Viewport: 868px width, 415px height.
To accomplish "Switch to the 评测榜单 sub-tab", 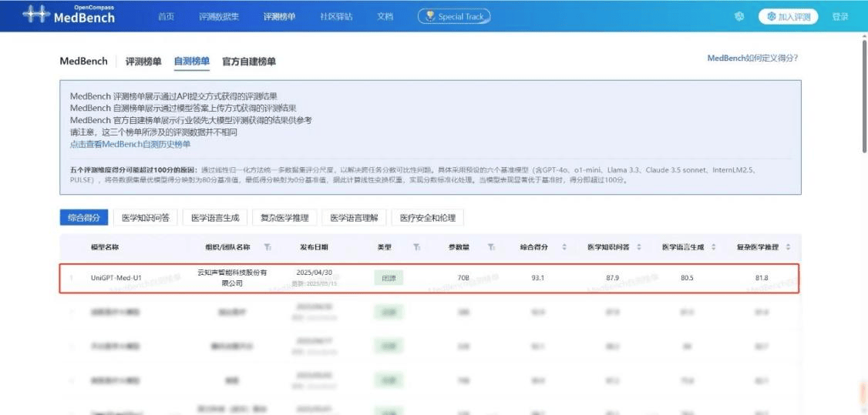I will pyautogui.click(x=143, y=62).
